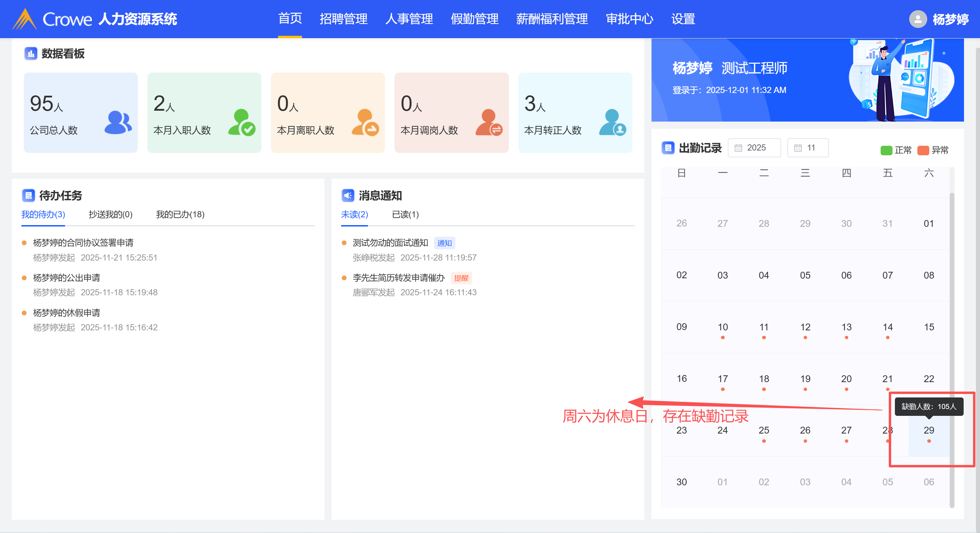Open 假勤管理 in navigation bar
Viewport: 980px width, 533px height.
pyautogui.click(x=475, y=19)
